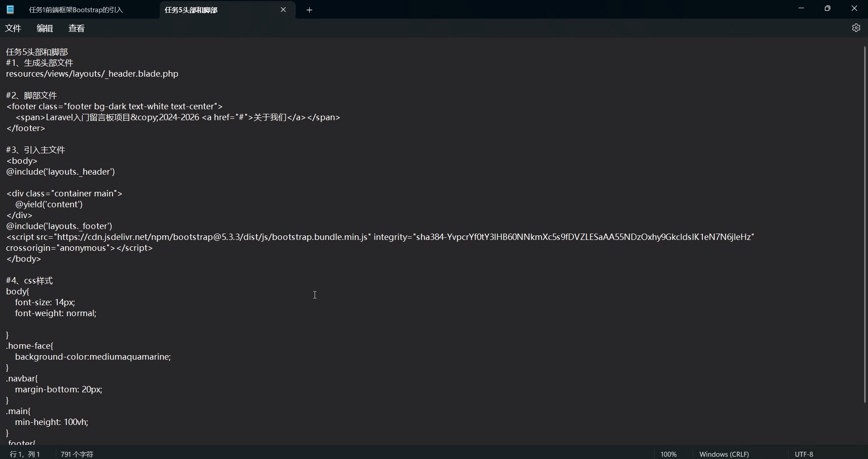This screenshot has height=459, width=868.
Task: Click the Windows (CRLF) line-ending indicator
Action: click(724, 454)
